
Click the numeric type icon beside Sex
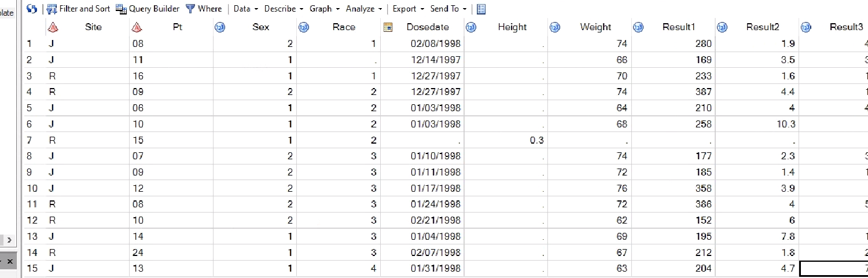pyautogui.click(x=220, y=27)
